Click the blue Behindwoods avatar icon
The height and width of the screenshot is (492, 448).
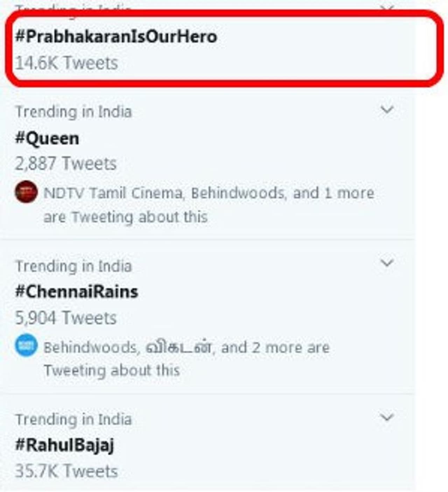click(26, 345)
